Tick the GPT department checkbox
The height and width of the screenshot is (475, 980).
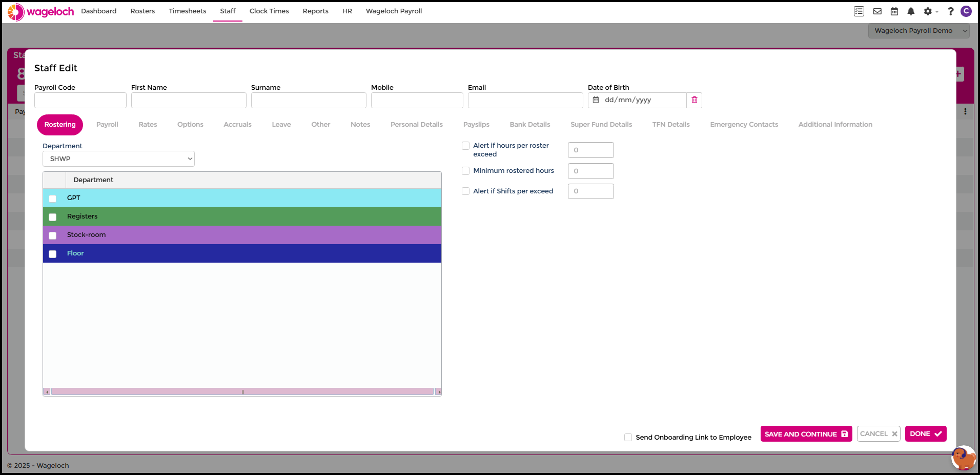coord(53,199)
